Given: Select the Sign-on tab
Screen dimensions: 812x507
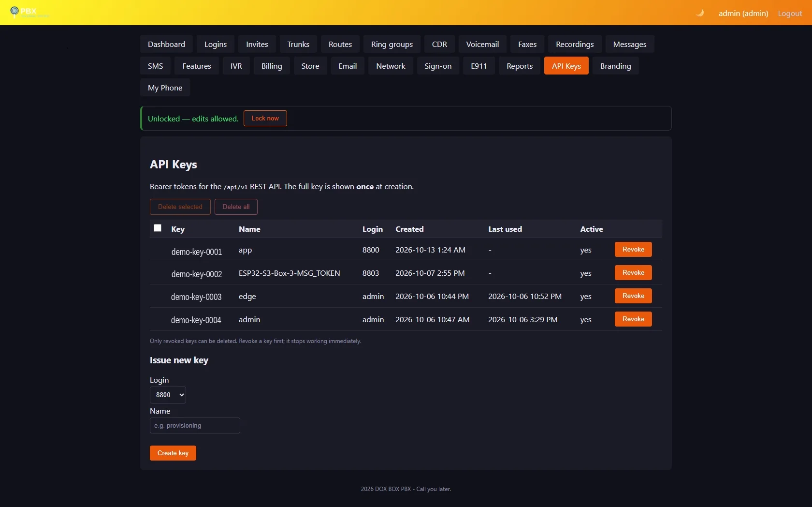Looking at the screenshot, I should (438, 66).
